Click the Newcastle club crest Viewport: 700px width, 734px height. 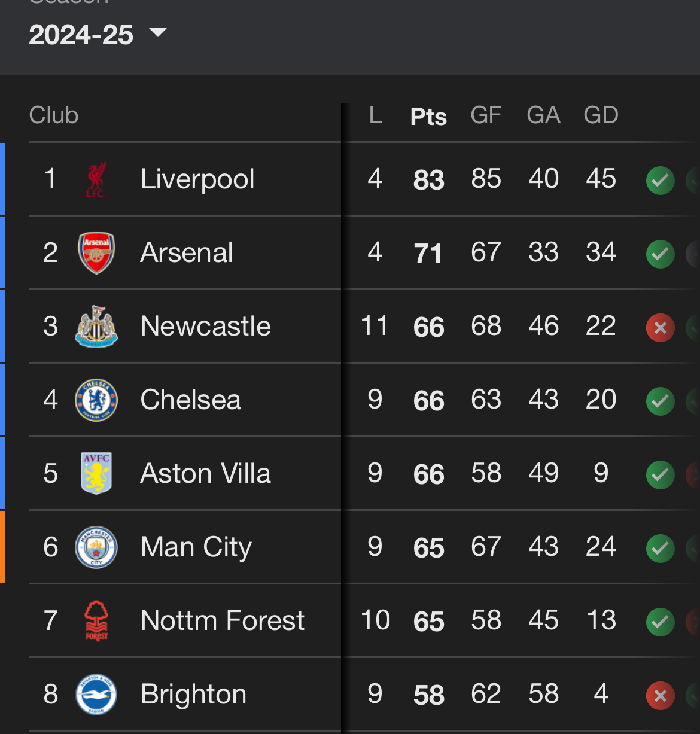click(96, 326)
